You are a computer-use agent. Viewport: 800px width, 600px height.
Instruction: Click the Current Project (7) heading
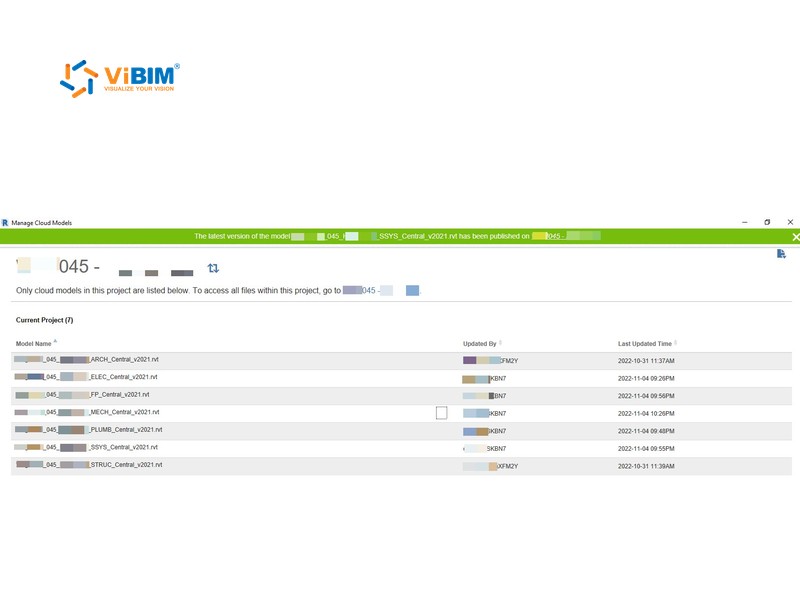tap(44, 320)
